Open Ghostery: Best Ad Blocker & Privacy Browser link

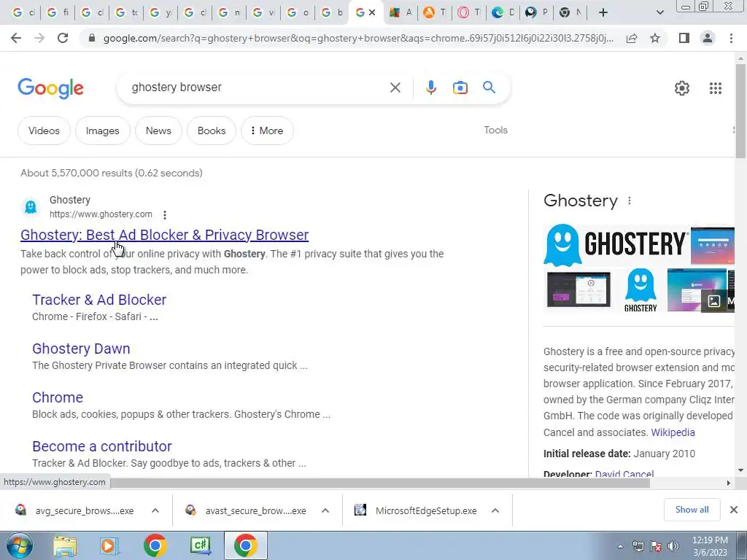[x=164, y=235]
